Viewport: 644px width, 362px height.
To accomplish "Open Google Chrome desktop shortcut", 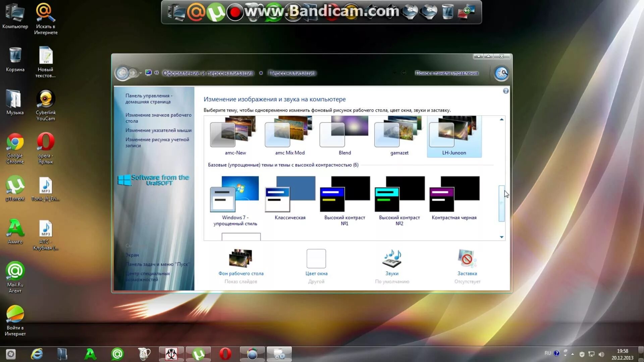I will tap(15, 142).
